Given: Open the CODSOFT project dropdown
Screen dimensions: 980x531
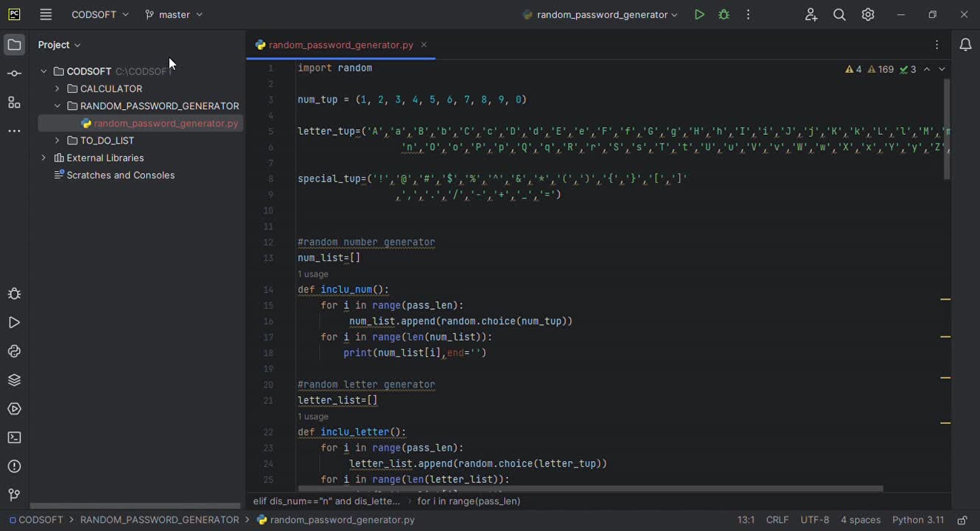Looking at the screenshot, I should (x=99, y=14).
